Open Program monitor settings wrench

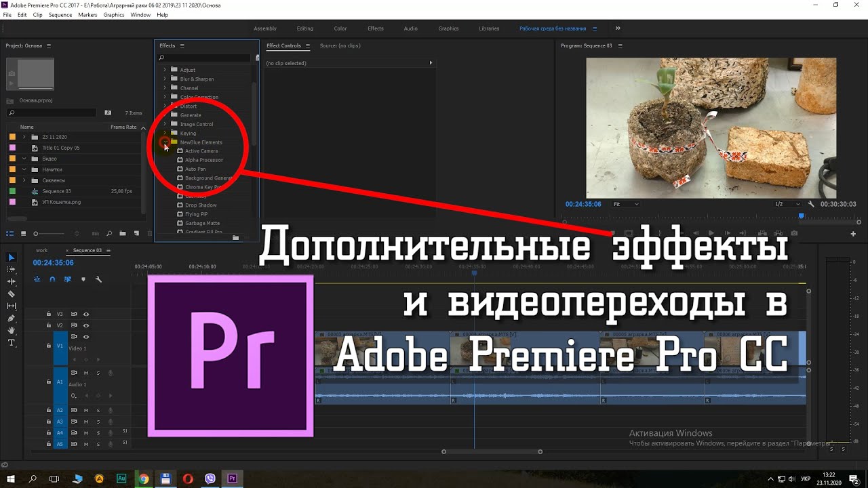pyautogui.click(x=811, y=203)
